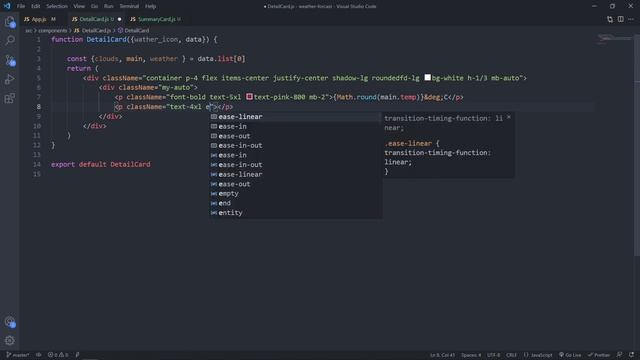Select the first ease-in suggestion
The image size is (640, 360).
coord(296,127)
